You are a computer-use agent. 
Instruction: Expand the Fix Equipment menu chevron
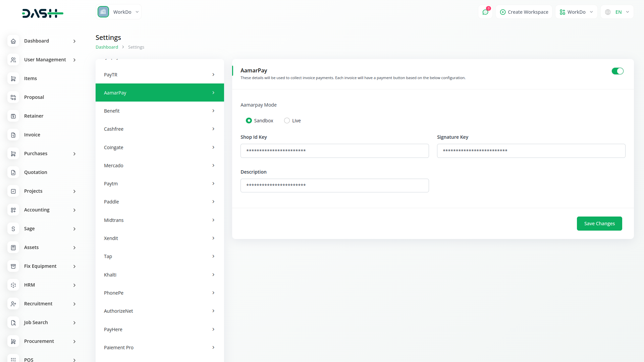point(74,266)
